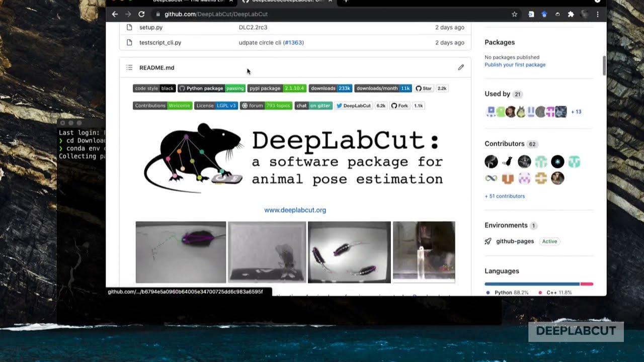
Task: Click the GitHub Fork badge
Action: pos(400,106)
